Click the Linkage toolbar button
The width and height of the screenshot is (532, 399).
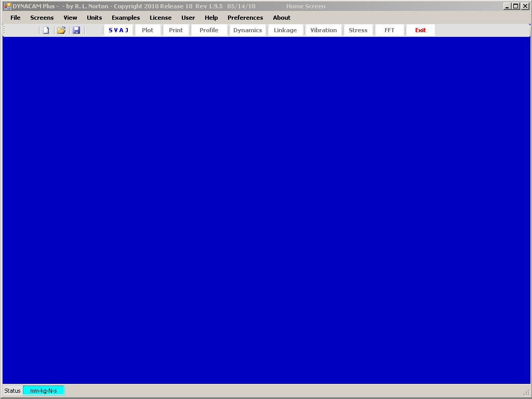285,30
